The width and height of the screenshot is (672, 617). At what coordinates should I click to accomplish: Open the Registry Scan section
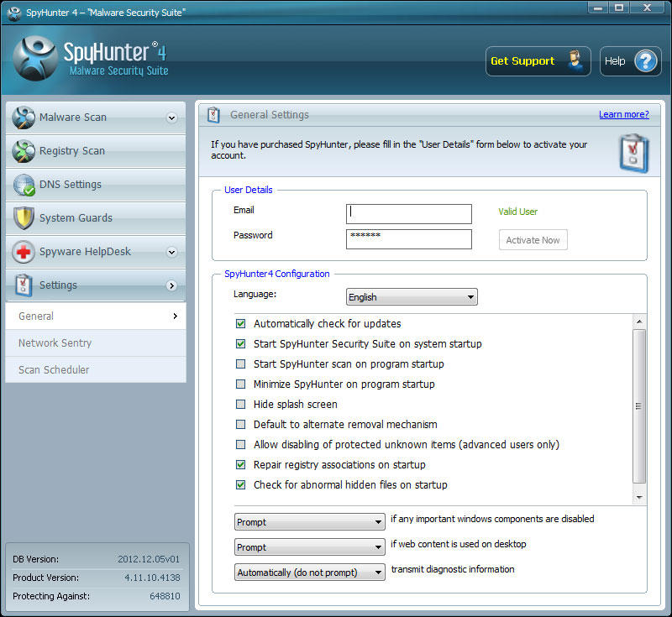click(x=96, y=151)
